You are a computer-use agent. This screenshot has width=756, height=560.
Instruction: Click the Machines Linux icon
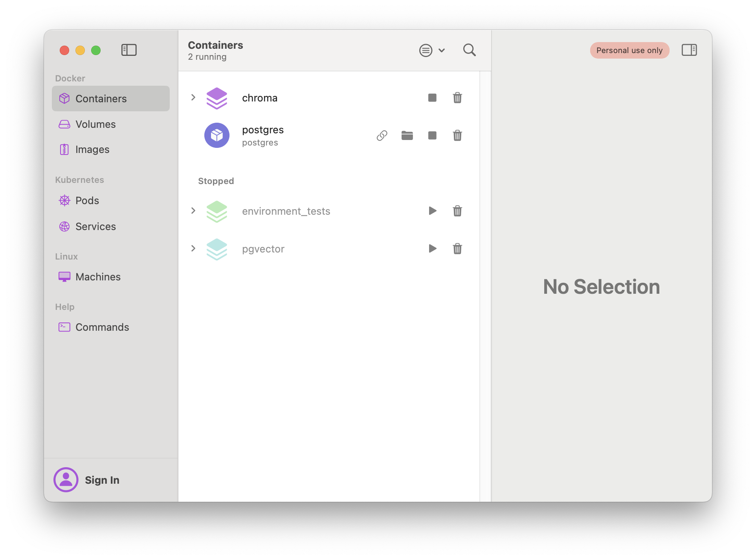[x=64, y=276]
